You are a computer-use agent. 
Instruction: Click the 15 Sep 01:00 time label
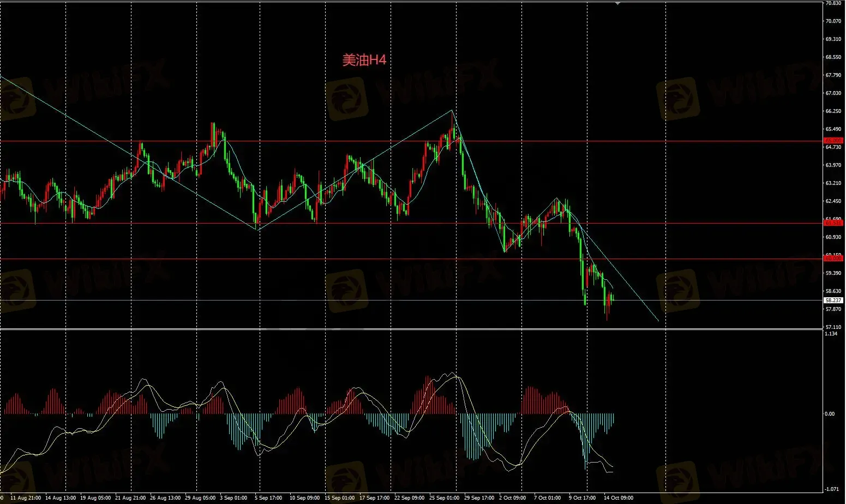(x=339, y=498)
